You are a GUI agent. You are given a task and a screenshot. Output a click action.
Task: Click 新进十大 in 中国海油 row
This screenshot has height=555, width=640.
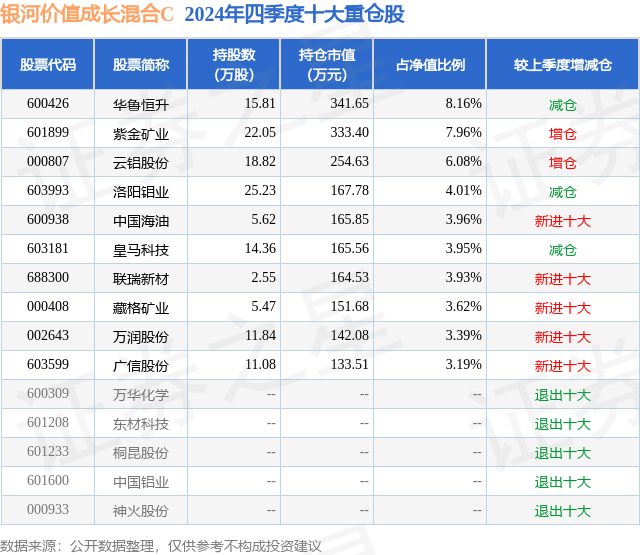[563, 221]
